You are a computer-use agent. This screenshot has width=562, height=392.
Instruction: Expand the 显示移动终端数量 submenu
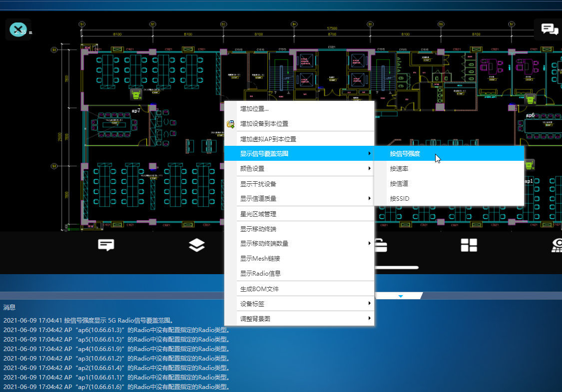click(299, 243)
